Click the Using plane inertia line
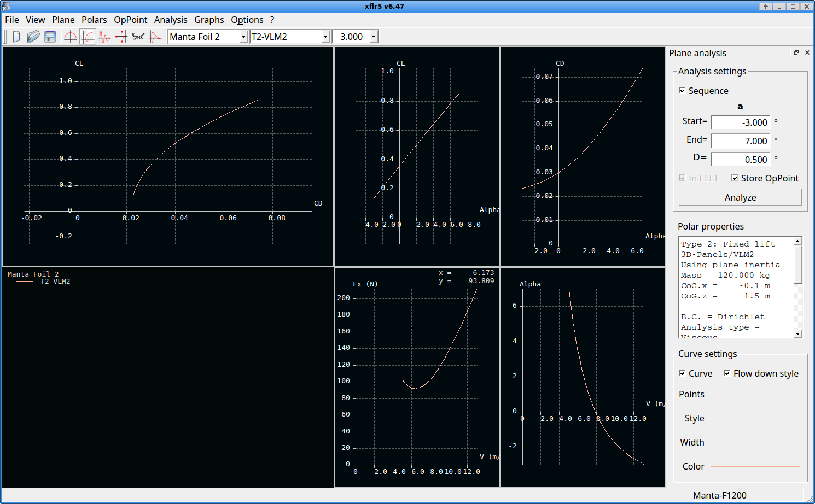 (730, 265)
